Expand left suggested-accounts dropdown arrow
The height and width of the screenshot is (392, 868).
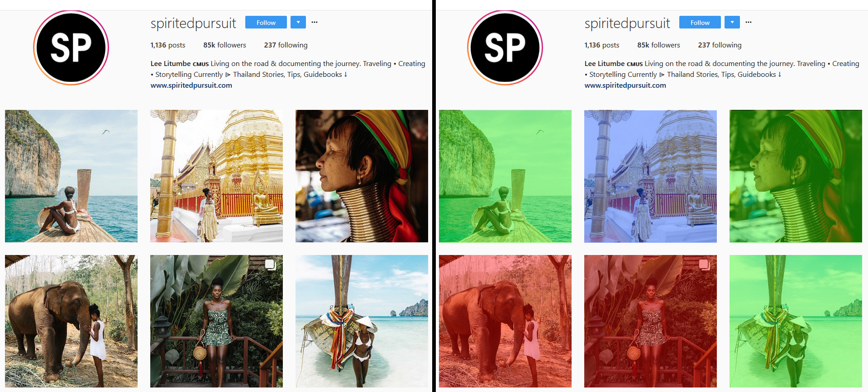pos(298,22)
